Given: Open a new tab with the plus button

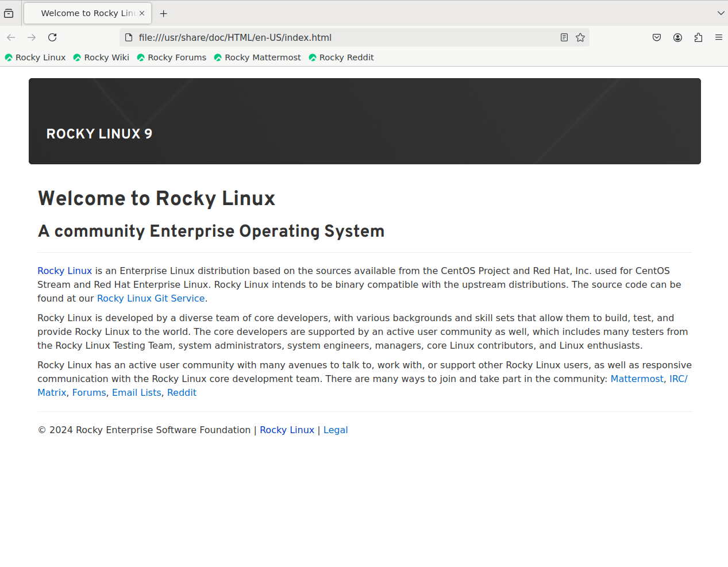Looking at the screenshot, I should [x=164, y=13].
